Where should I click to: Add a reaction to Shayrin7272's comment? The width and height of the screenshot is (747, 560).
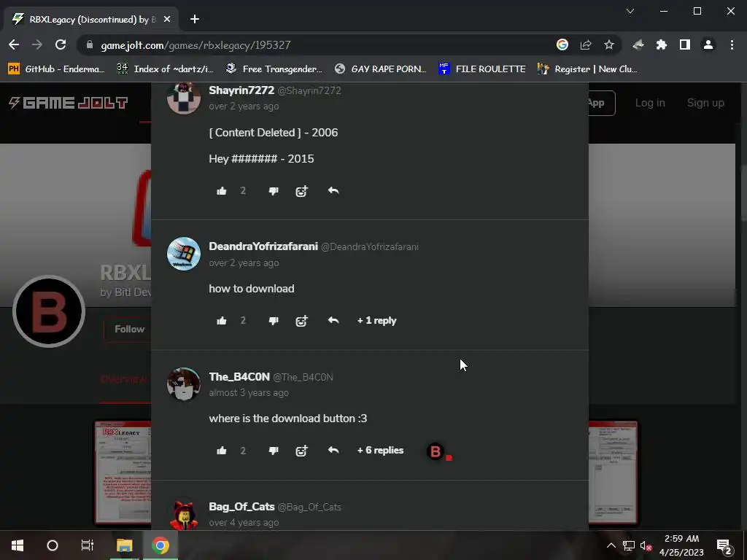click(x=301, y=191)
